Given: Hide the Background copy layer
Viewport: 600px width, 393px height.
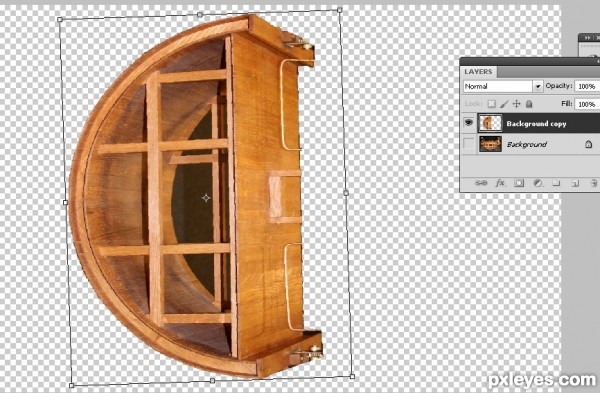Looking at the screenshot, I should click(x=469, y=123).
